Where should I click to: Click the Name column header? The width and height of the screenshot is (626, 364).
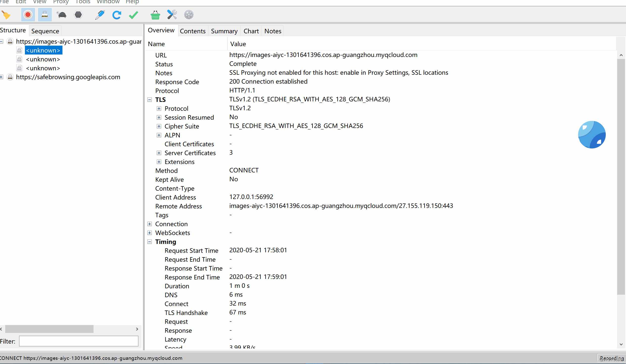186,44
